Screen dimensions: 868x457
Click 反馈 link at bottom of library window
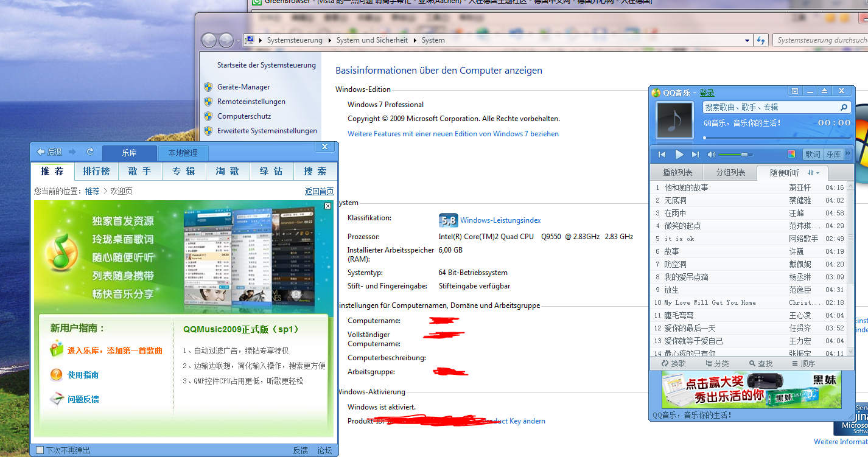point(301,450)
